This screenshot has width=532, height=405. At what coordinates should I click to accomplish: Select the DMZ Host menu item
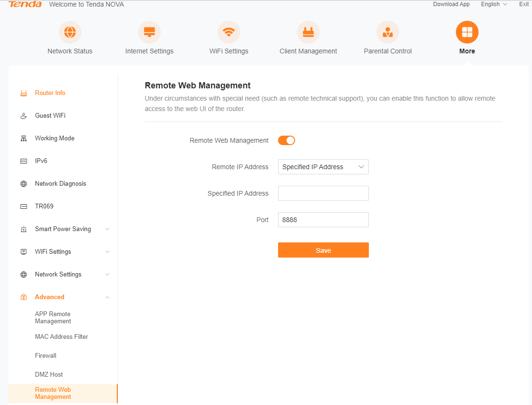coord(49,374)
